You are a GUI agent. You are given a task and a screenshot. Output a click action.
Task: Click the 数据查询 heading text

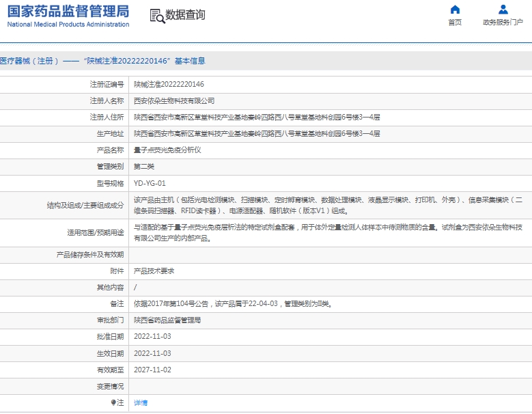point(185,15)
